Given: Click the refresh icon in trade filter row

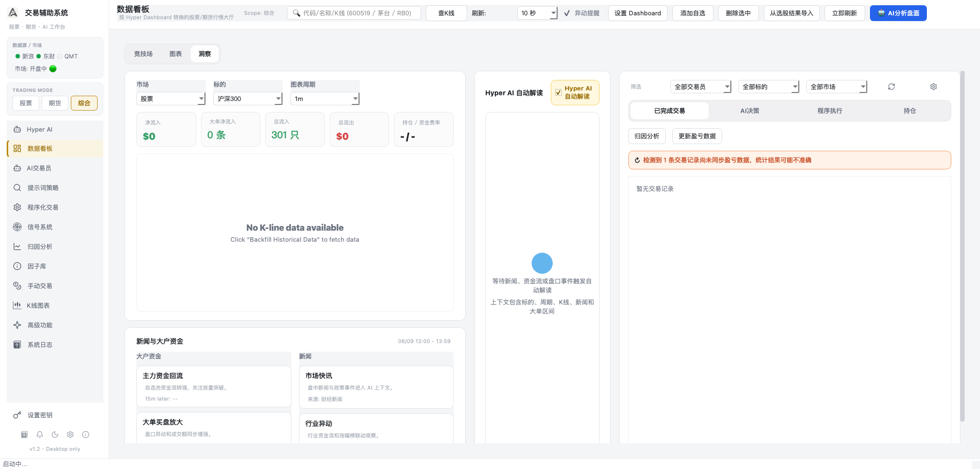Looking at the screenshot, I should pos(891,87).
